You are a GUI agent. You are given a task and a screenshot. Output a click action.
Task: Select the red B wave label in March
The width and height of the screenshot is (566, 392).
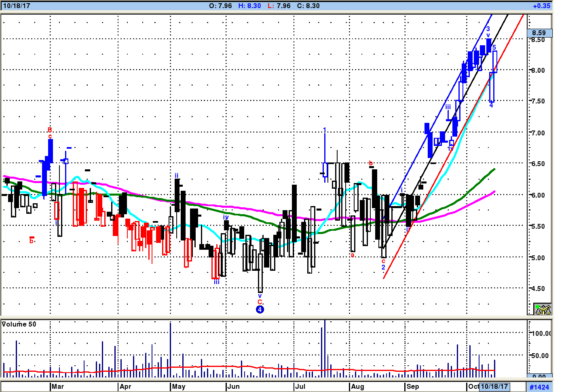tap(50, 130)
